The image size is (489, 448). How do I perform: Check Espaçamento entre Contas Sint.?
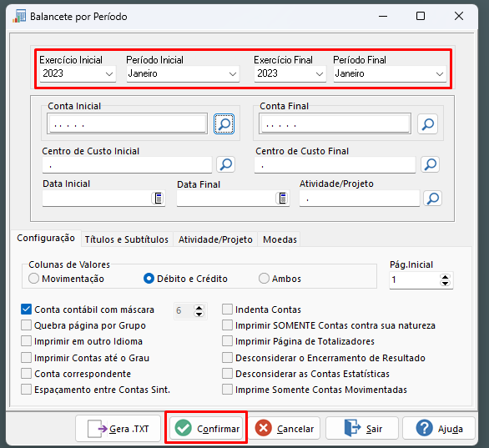click(26, 390)
